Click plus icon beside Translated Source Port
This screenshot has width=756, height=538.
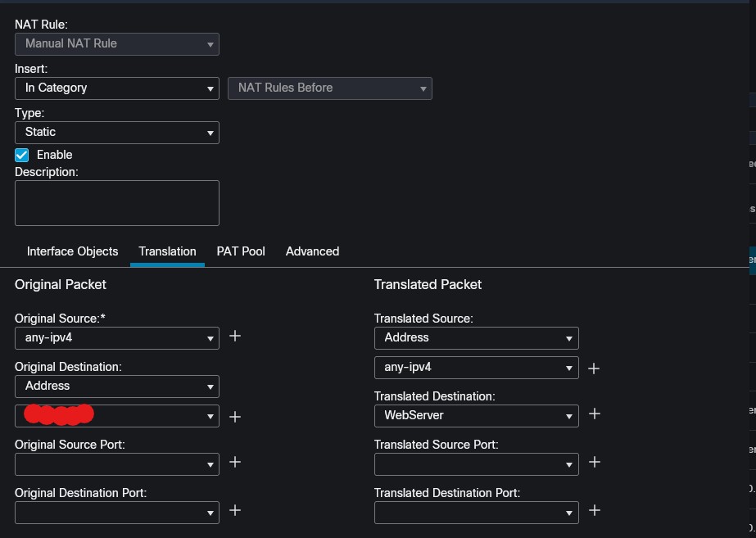pyautogui.click(x=595, y=462)
